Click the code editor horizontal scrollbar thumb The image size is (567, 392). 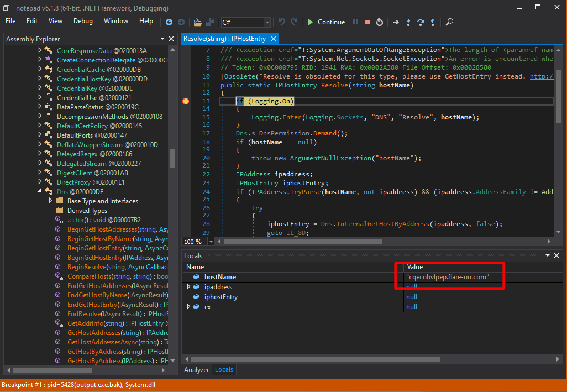(303, 241)
